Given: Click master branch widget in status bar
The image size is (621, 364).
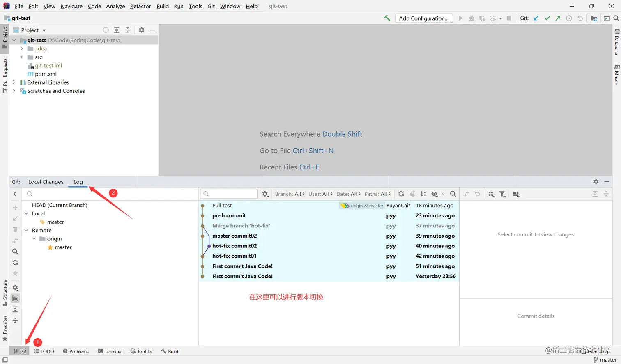Looking at the screenshot, I should pos(605,360).
